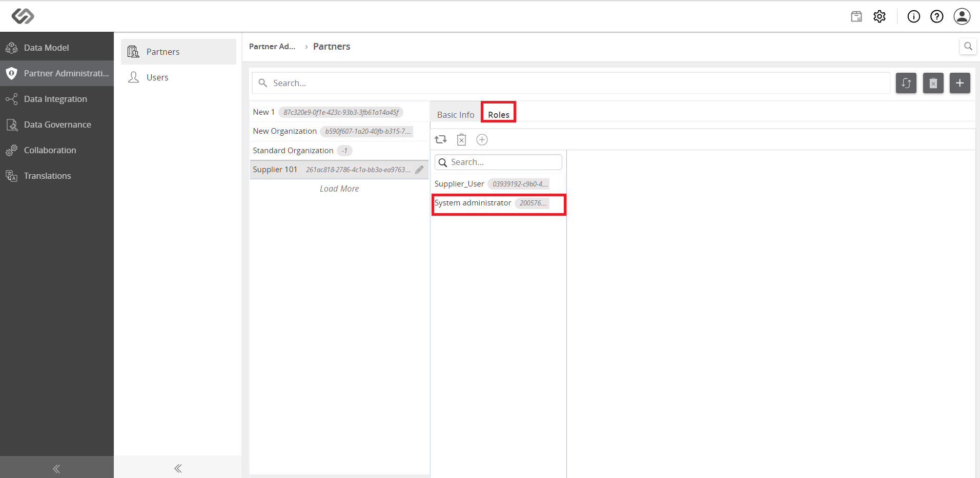Select Users in secondary menu
The image size is (980, 478).
(178, 77)
